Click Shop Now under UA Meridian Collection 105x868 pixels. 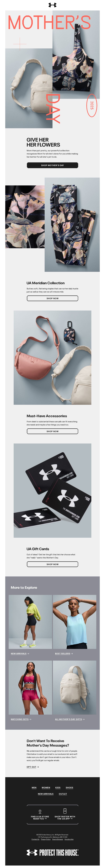(52, 298)
